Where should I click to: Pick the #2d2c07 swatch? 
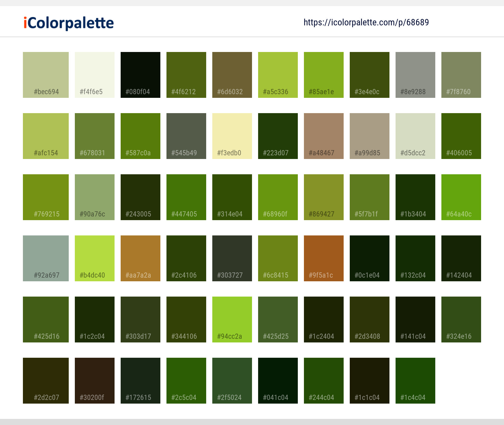pos(46,381)
